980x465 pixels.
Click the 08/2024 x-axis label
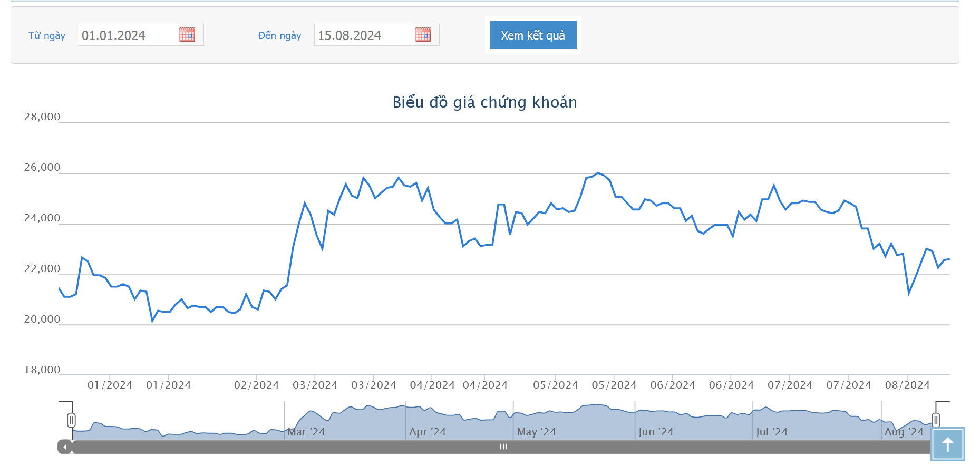[907, 385]
